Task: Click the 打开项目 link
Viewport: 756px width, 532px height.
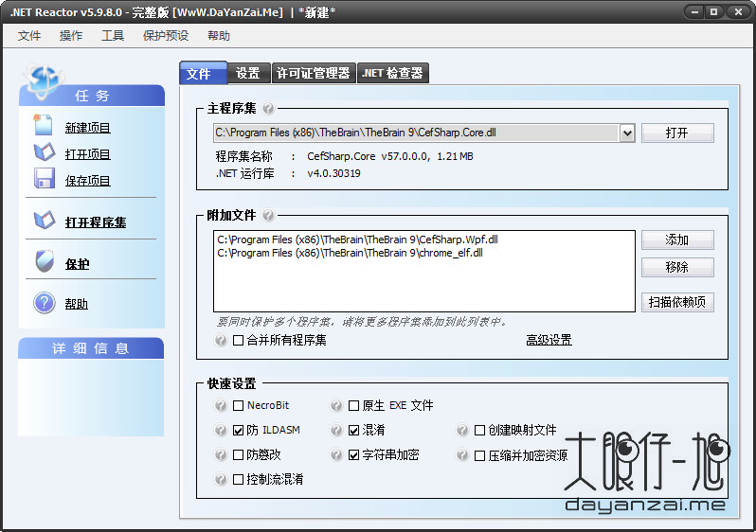Action: coord(88,154)
